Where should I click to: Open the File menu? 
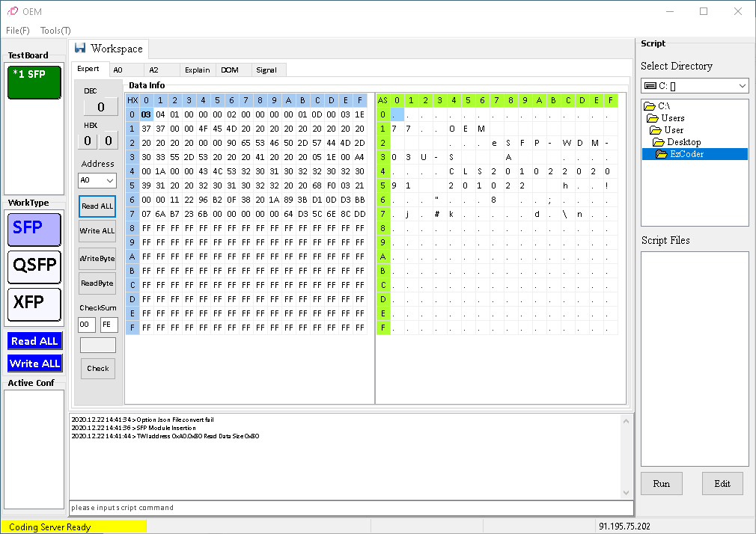18,31
